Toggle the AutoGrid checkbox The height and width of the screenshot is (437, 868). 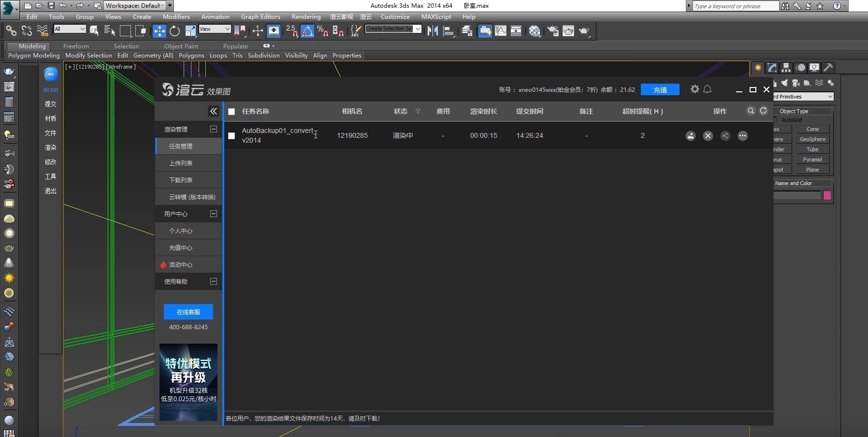tap(776, 120)
